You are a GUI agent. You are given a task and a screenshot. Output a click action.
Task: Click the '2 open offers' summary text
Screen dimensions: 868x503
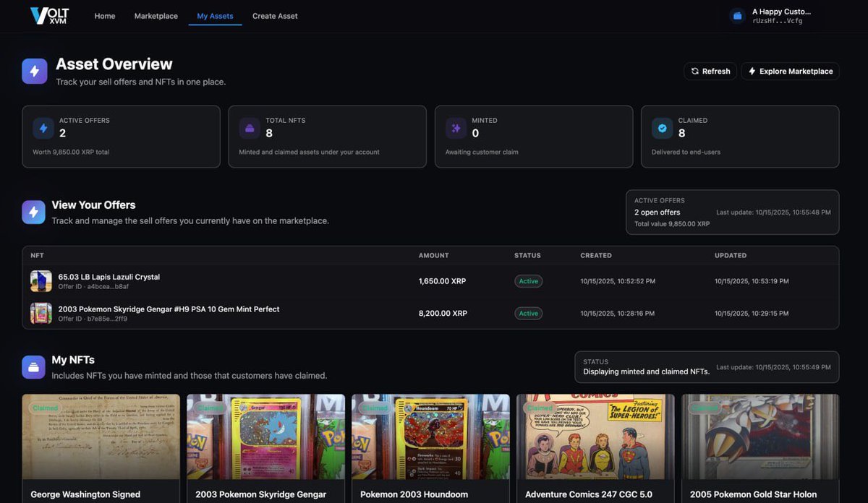click(658, 212)
